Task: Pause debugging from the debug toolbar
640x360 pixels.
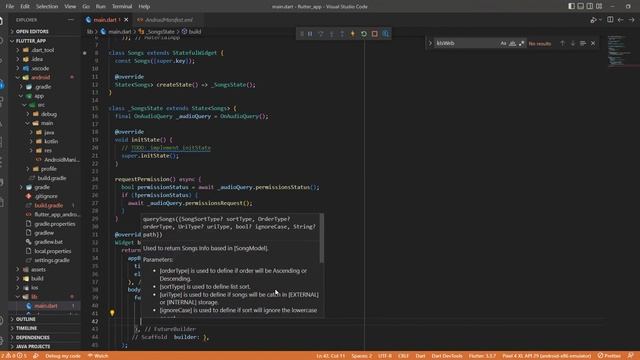Action: pos(310,34)
